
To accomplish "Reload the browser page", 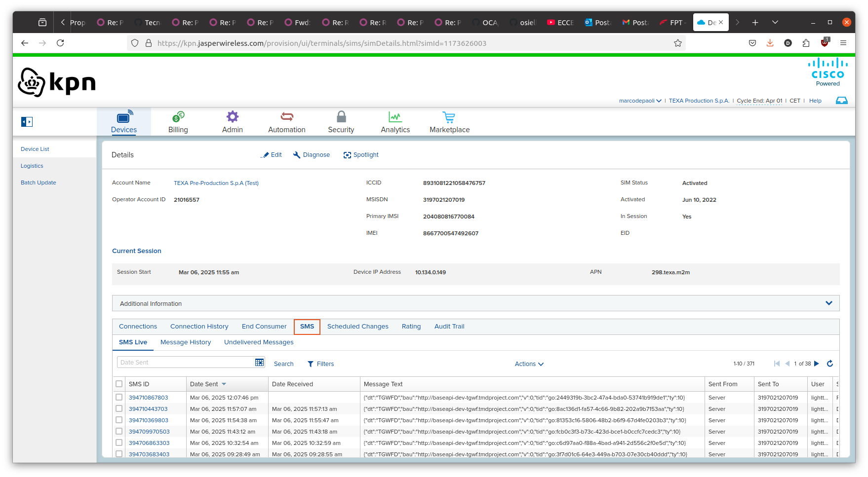I will tap(60, 43).
